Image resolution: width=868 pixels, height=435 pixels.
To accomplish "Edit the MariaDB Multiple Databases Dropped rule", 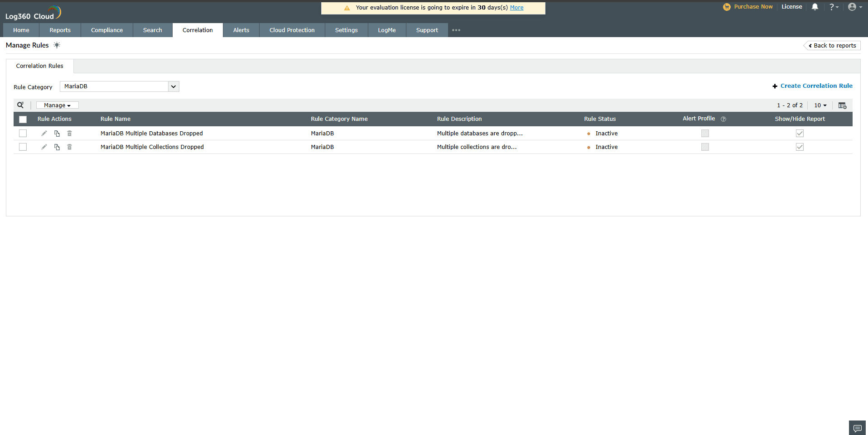I will click(44, 134).
